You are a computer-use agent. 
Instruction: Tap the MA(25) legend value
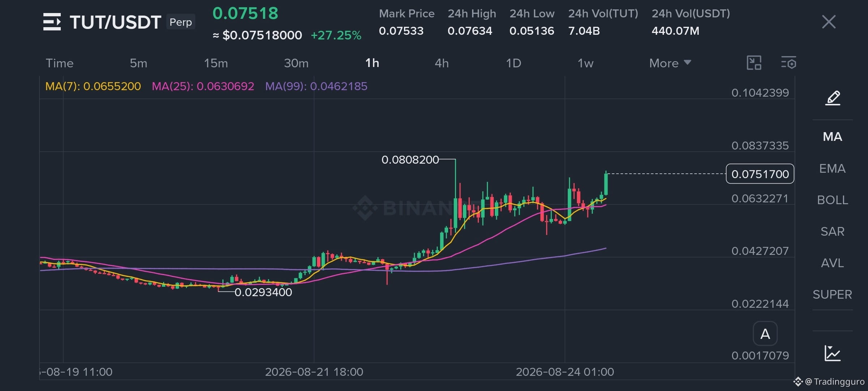tap(203, 86)
